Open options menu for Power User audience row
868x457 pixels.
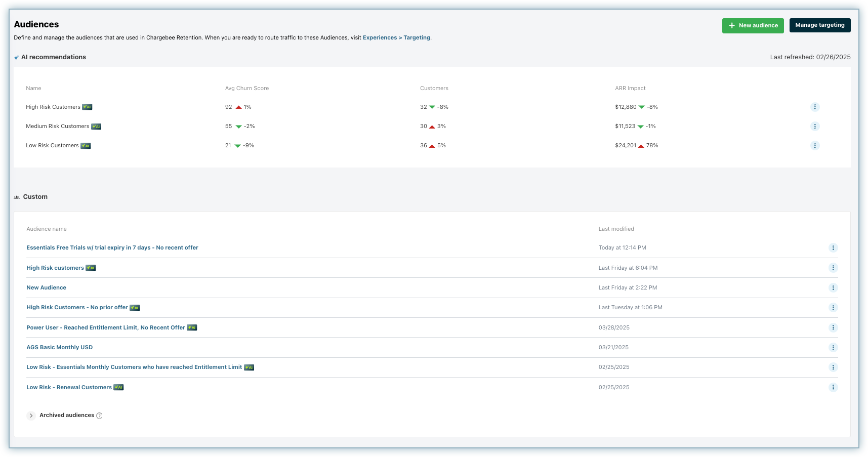[833, 327]
